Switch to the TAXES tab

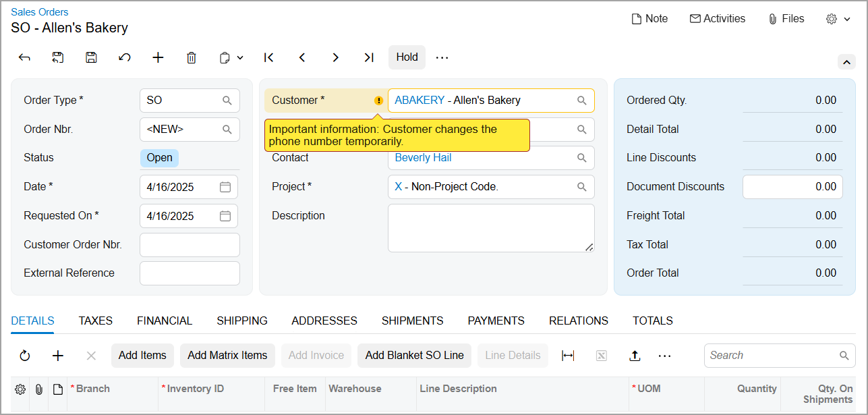pyautogui.click(x=95, y=321)
